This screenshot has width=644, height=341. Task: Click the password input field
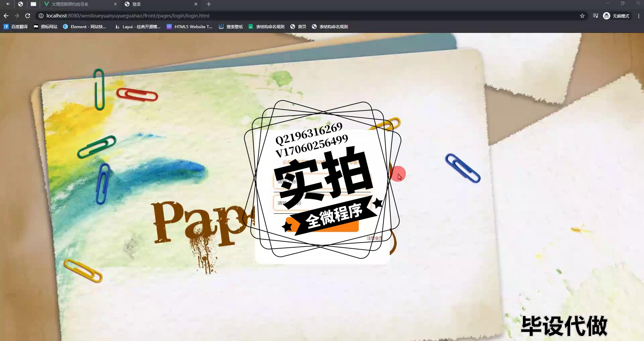click(322, 203)
